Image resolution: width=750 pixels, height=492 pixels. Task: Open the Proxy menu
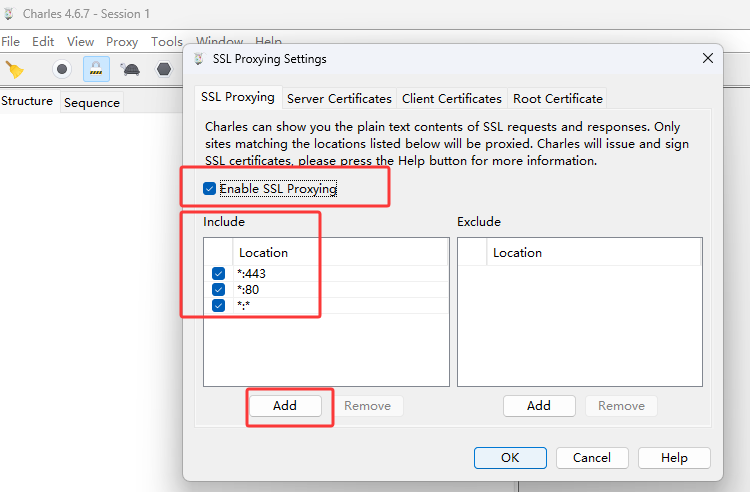(x=122, y=42)
